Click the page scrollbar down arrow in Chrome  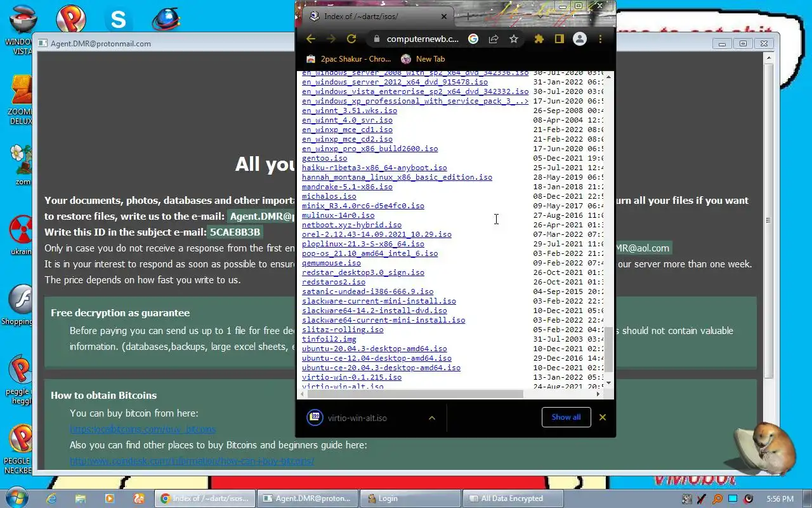[609, 383]
